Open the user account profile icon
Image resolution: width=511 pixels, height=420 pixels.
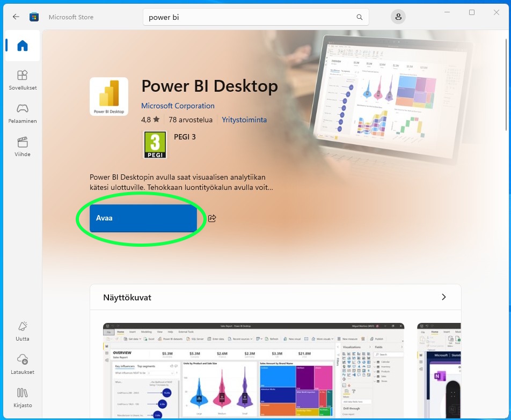398,17
